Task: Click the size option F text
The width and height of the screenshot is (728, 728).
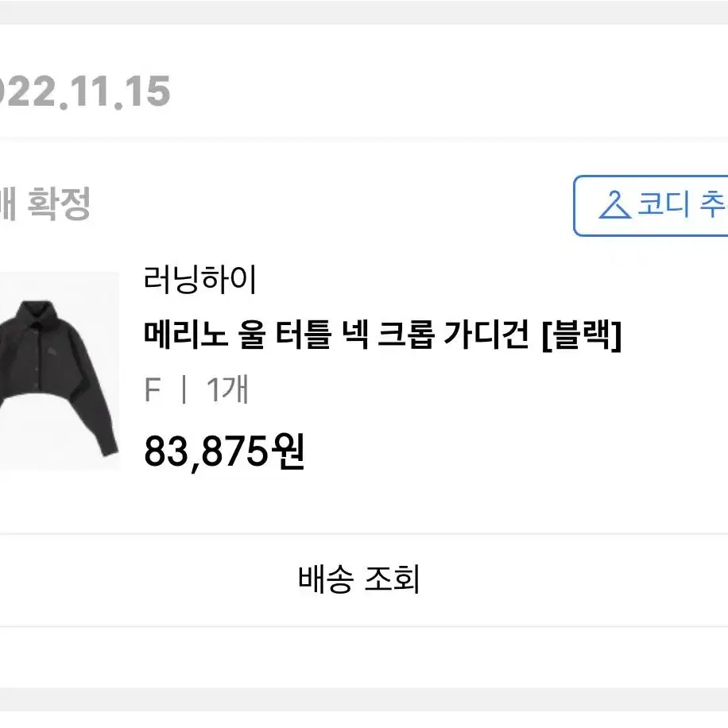Action: pyautogui.click(x=153, y=390)
